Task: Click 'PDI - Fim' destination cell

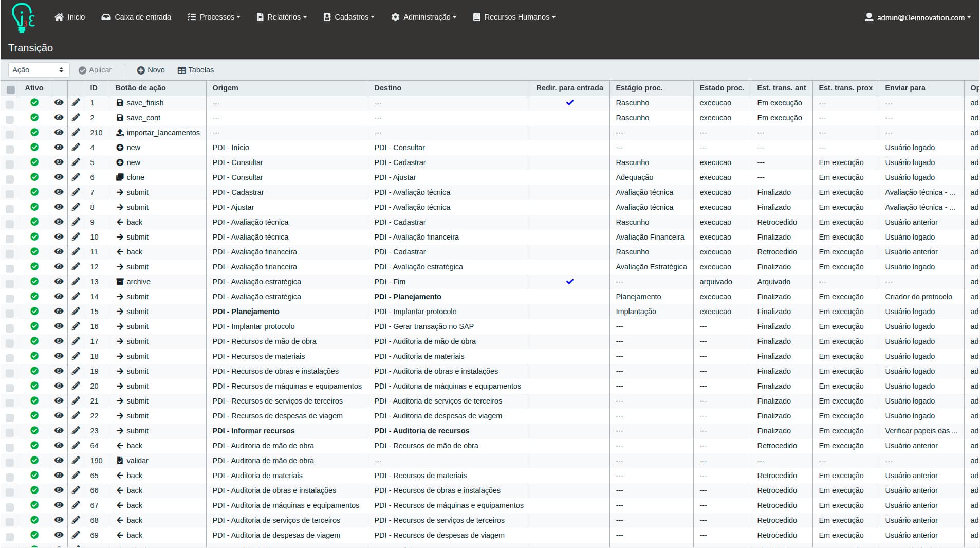Action: point(390,282)
